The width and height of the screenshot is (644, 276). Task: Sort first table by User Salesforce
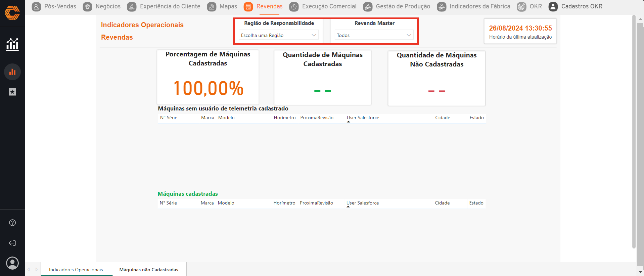[363, 118]
